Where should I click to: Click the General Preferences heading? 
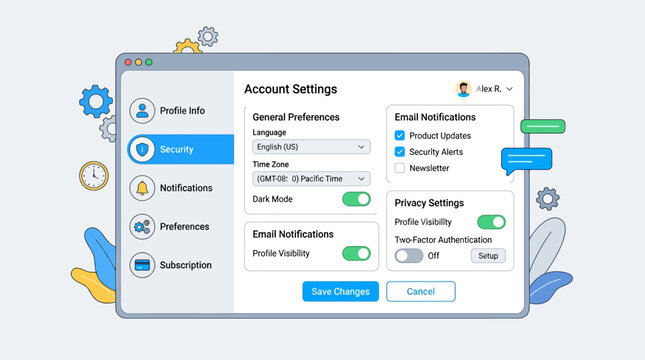[x=296, y=117]
